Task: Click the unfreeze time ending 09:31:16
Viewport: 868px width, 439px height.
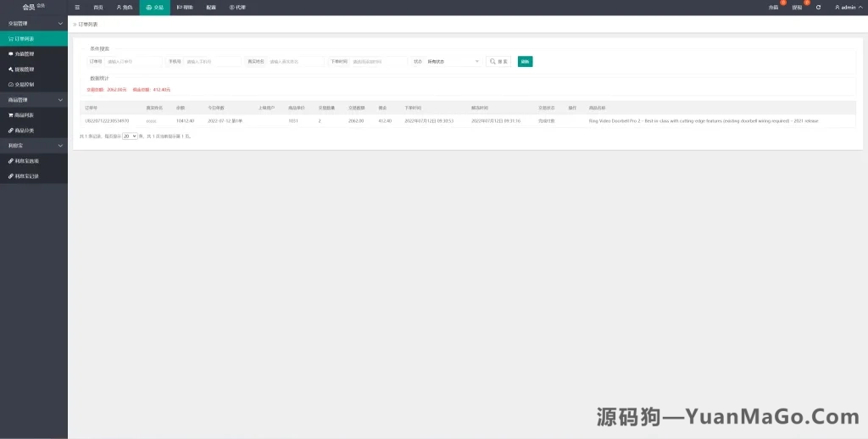Action: point(495,120)
